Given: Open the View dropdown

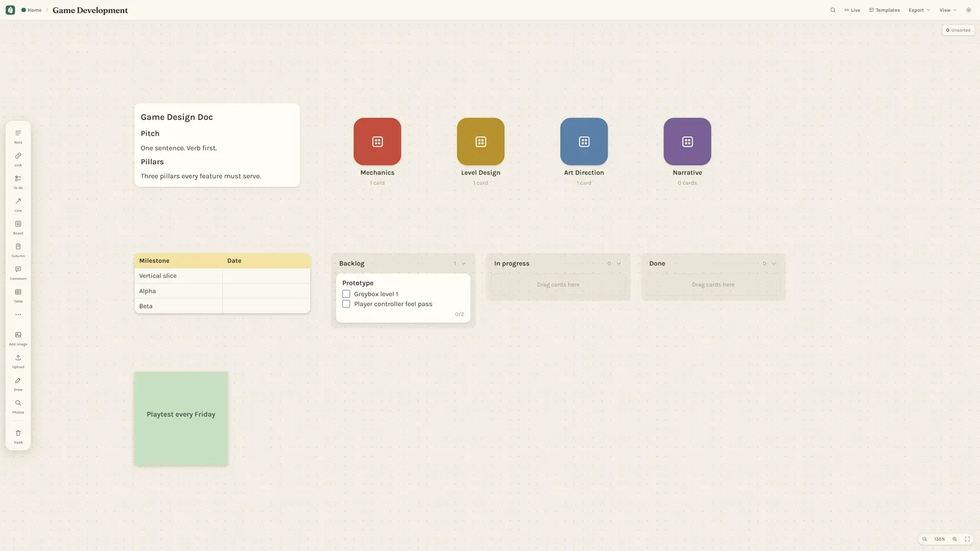Looking at the screenshot, I should point(948,10).
